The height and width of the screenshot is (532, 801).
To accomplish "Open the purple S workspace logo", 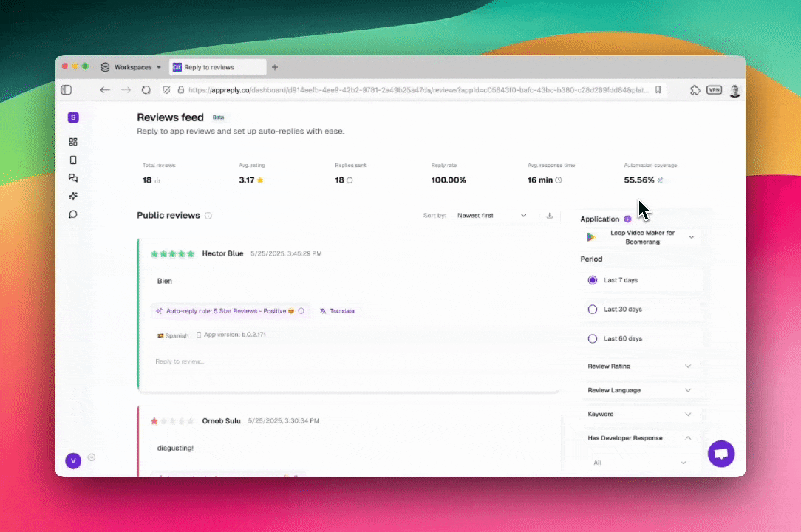I will pyautogui.click(x=73, y=117).
